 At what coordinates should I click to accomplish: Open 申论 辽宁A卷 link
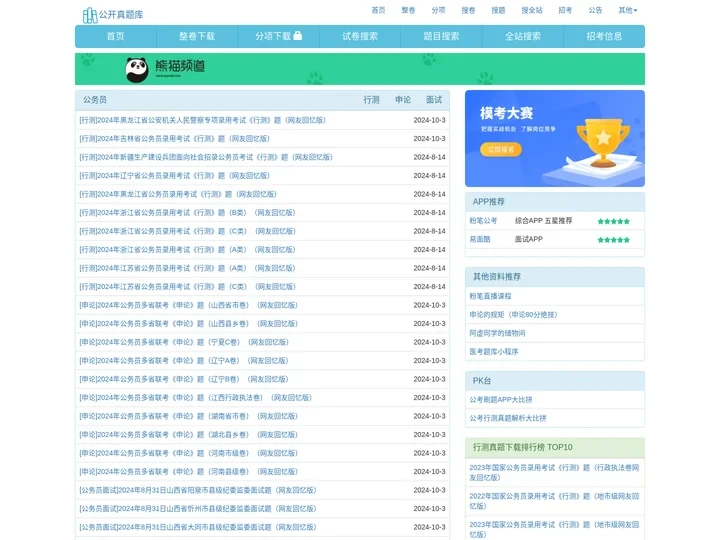pos(184,360)
